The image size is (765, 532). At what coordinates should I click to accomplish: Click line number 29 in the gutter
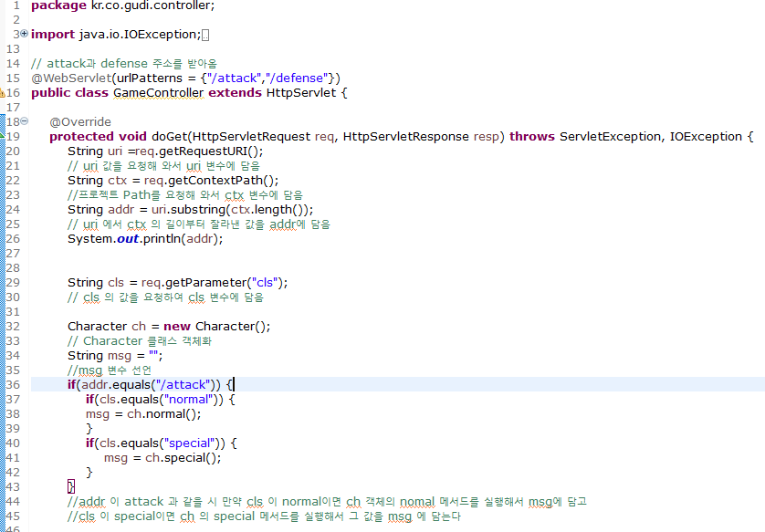[x=13, y=283]
